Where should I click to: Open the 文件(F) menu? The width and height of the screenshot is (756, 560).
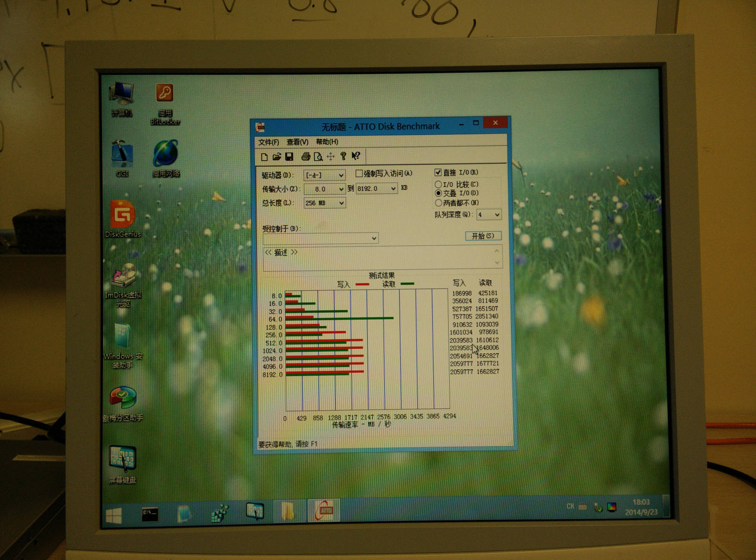pos(268,142)
